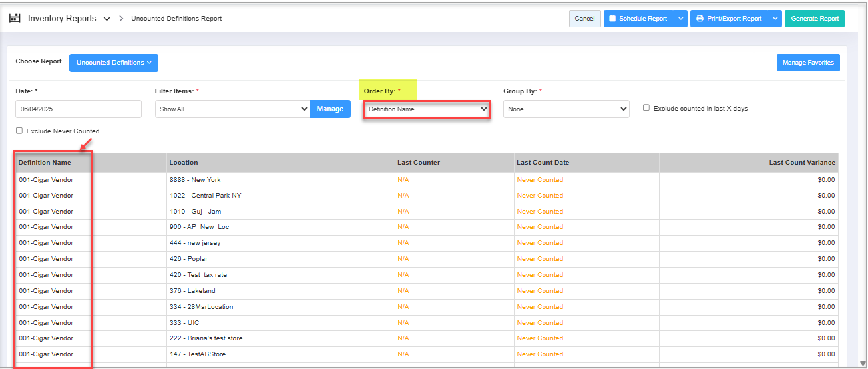This screenshot has height=369, width=868.
Task: Click the Print/Export Report button
Action: 729,19
